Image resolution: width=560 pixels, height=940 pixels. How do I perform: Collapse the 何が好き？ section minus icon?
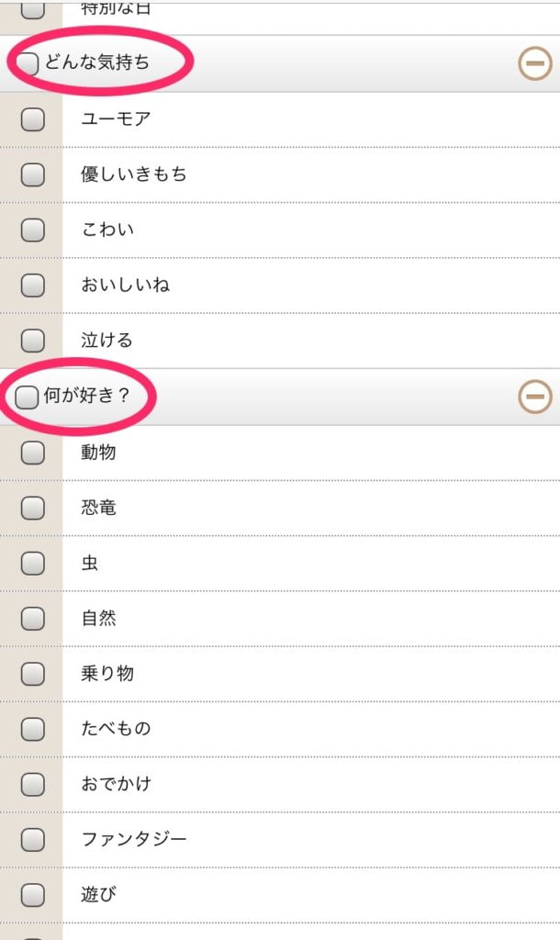[x=535, y=397]
